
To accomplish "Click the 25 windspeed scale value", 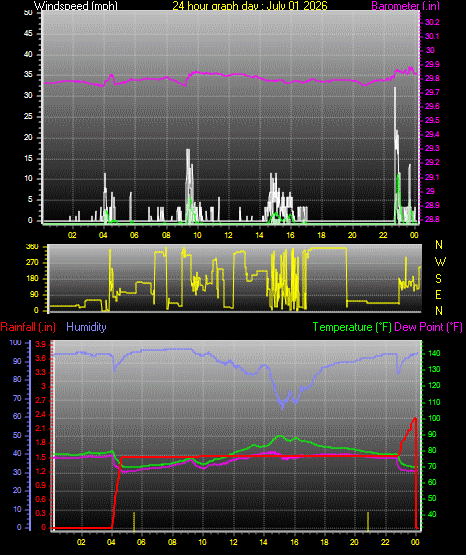I will [28, 116].
